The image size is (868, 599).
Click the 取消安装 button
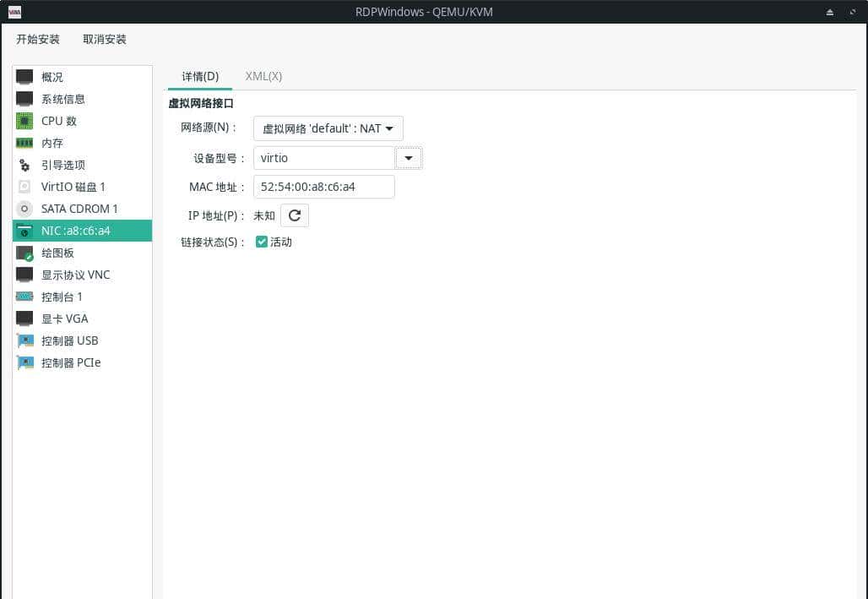coord(104,39)
